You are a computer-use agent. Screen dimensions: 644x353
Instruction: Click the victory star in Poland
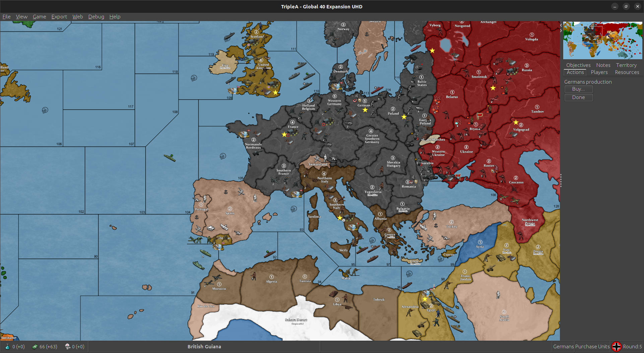pos(404,117)
